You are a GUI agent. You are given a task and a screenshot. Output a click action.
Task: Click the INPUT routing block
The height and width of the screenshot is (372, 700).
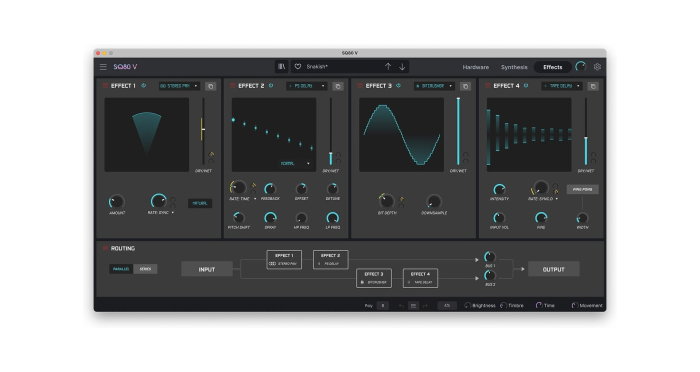tap(207, 269)
